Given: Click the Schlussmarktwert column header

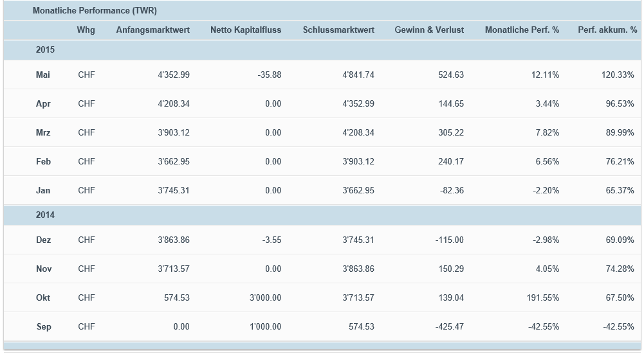Looking at the screenshot, I should click(x=338, y=30).
